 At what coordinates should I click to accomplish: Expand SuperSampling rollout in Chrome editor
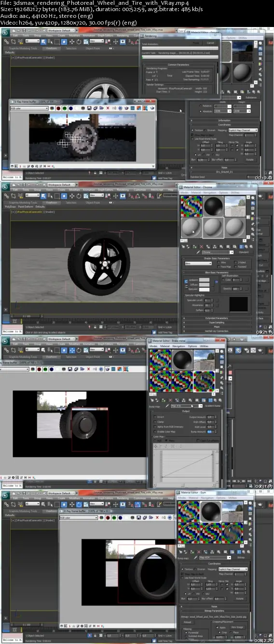[x=217, y=322]
